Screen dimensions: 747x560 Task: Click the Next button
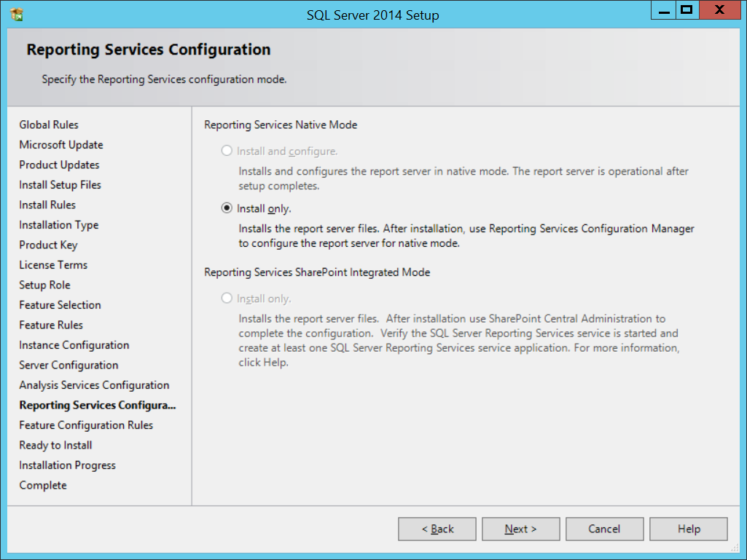pyautogui.click(x=520, y=529)
